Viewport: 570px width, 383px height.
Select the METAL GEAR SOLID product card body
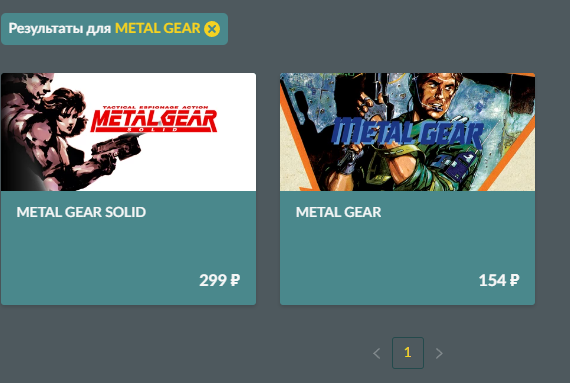(x=129, y=248)
